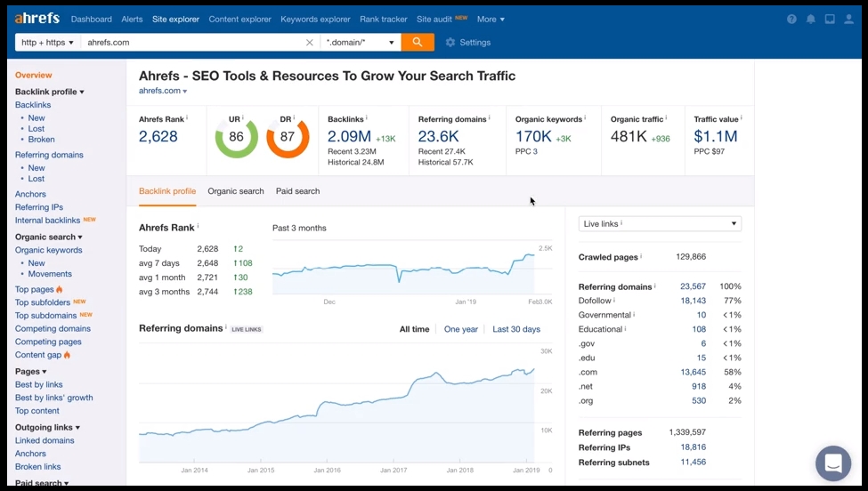868x491 pixels.
Task: Click the orange search magnifier button
Action: [x=418, y=42]
